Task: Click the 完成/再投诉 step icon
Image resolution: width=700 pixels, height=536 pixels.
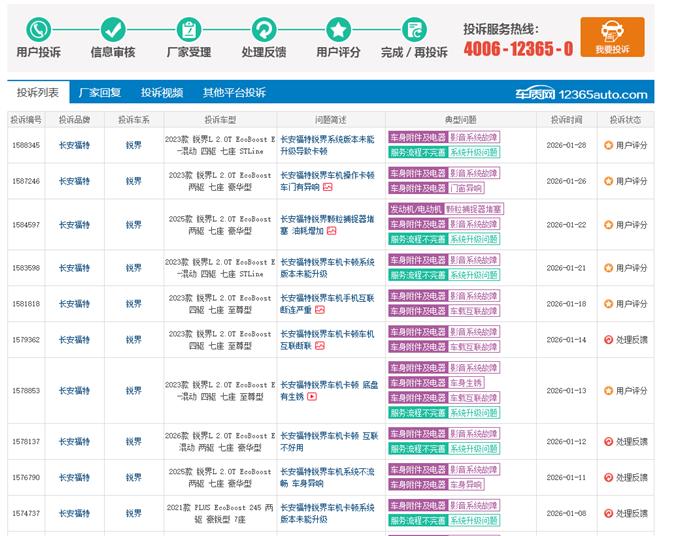Action: pyautogui.click(x=414, y=28)
